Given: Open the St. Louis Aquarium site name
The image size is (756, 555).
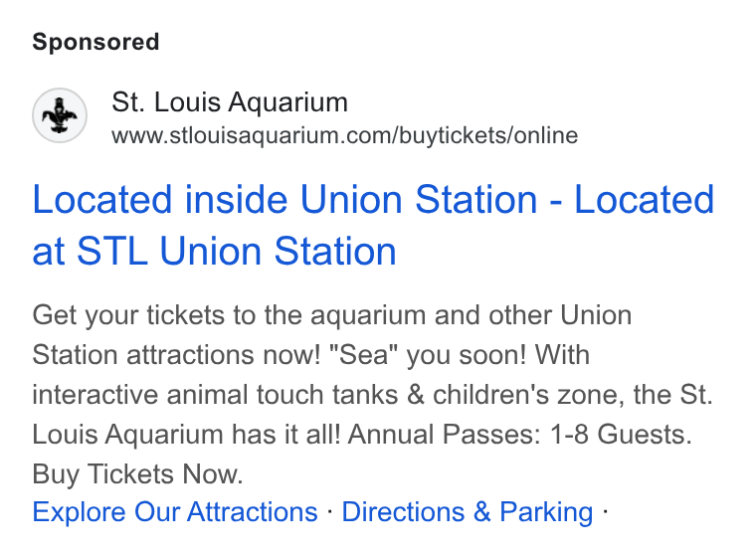Looking at the screenshot, I should (x=230, y=102).
